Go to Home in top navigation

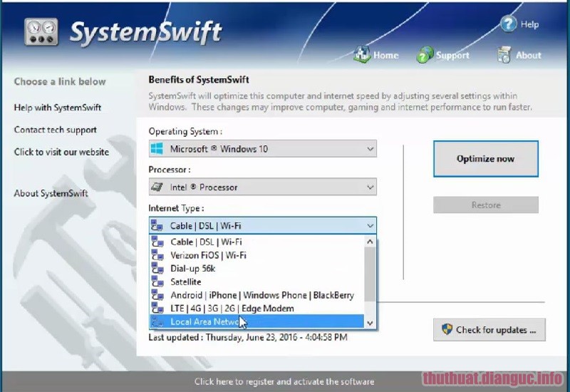385,55
